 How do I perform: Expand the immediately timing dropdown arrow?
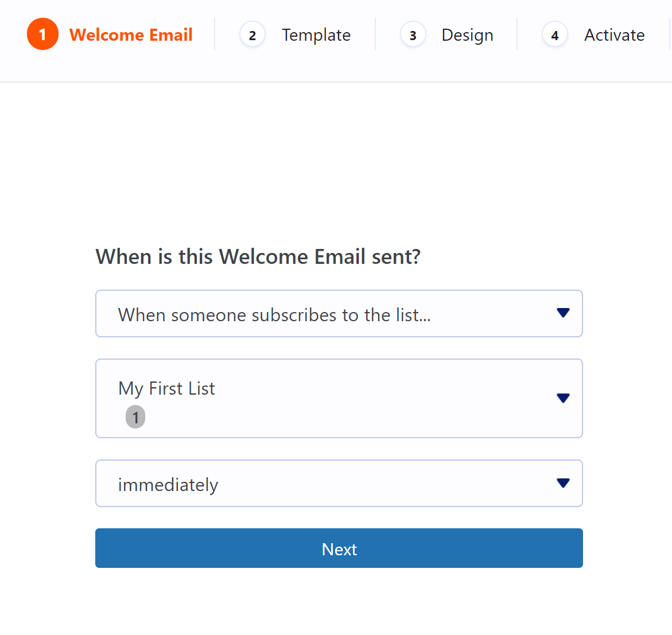[563, 483]
